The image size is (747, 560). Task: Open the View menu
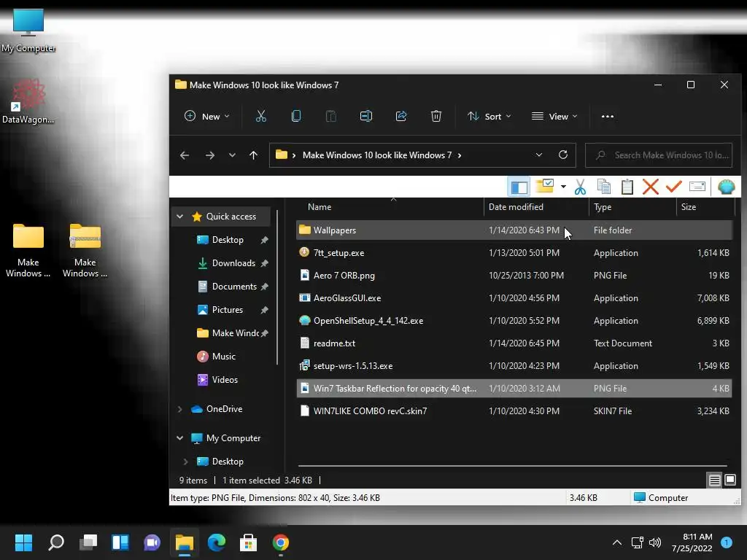554,116
